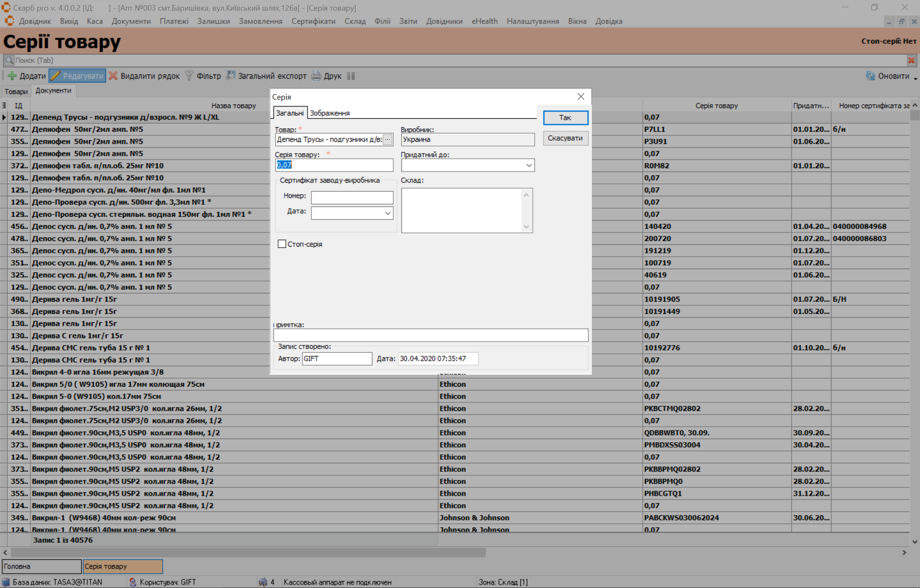Click the green plus Додати icon
The height and width of the screenshot is (588, 920).
point(12,76)
